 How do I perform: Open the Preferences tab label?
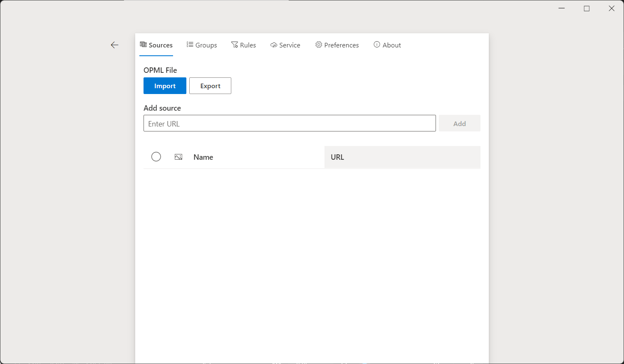[342, 45]
